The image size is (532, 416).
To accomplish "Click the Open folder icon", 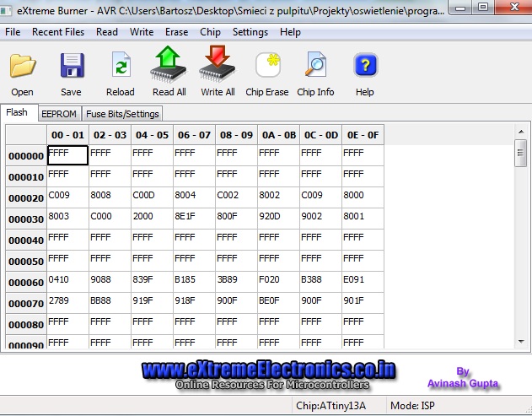I will coord(23,65).
